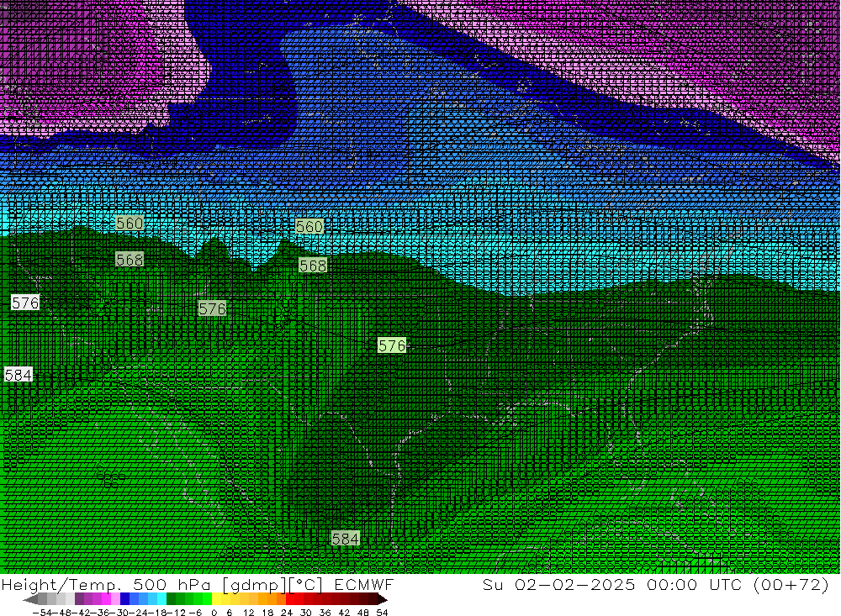Click the dark maroon right-pointing arrow ending the color bar
This screenshot has height=616, width=841.
[383, 599]
